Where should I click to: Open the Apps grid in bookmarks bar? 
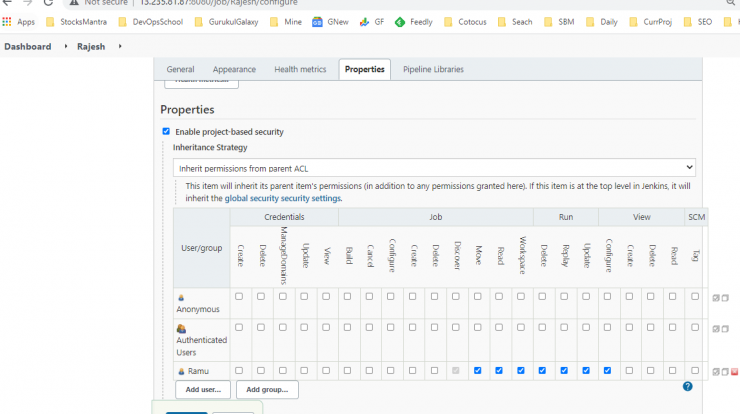pos(7,22)
